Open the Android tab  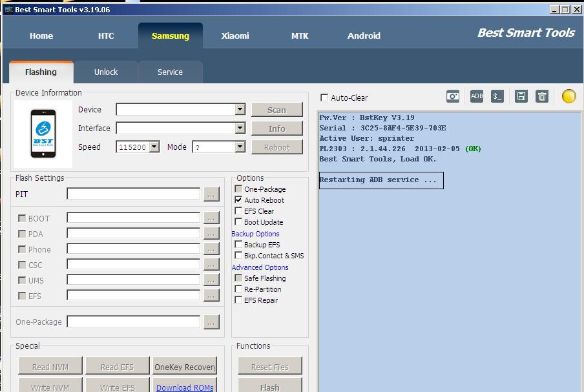tap(364, 36)
